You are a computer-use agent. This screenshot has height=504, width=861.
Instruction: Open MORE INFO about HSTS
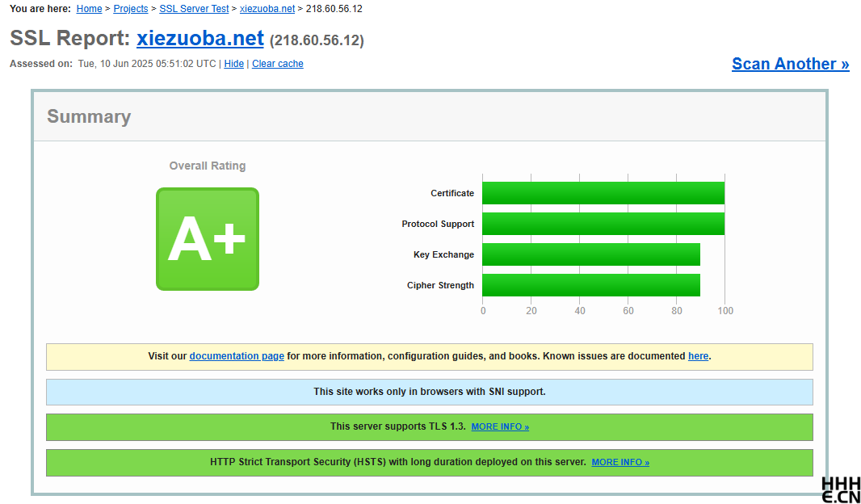620,462
